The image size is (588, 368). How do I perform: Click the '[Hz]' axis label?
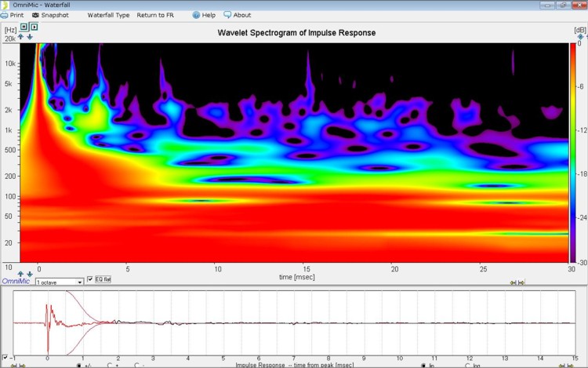pos(10,30)
